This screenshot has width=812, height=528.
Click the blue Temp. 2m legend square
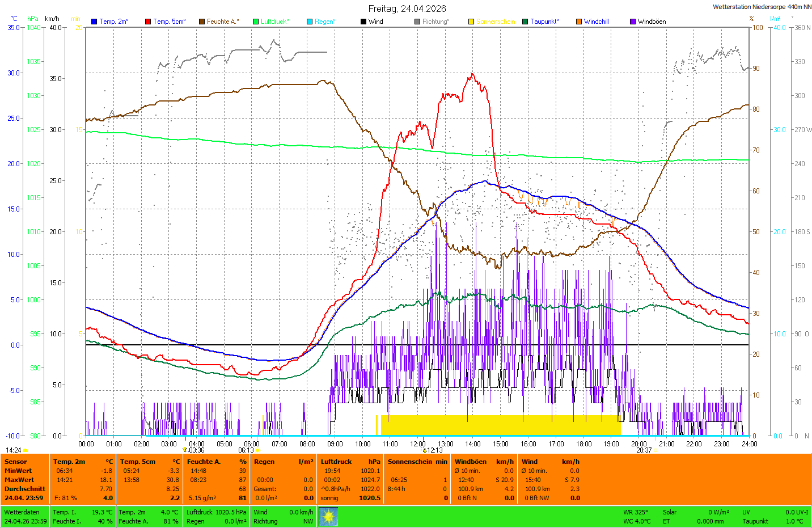point(94,22)
